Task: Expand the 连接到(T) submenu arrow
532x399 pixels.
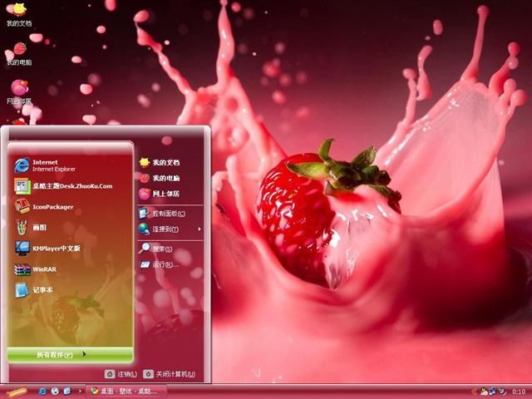Action: 199,229
